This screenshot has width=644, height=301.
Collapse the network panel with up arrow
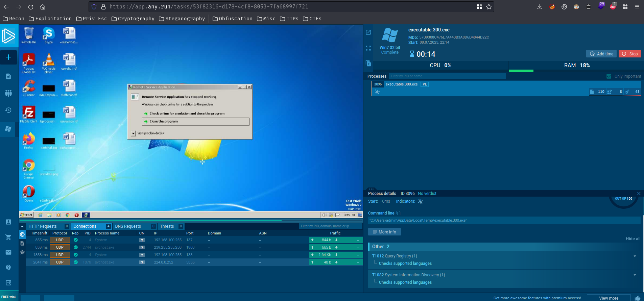(x=22, y=226)
